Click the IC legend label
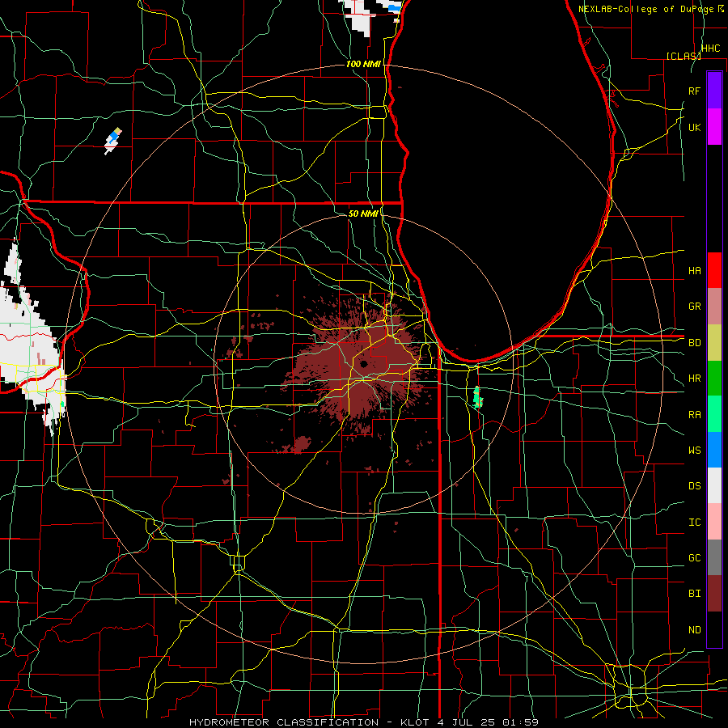The width and height of the screenshot is (728, 728). tap(694, 523)
